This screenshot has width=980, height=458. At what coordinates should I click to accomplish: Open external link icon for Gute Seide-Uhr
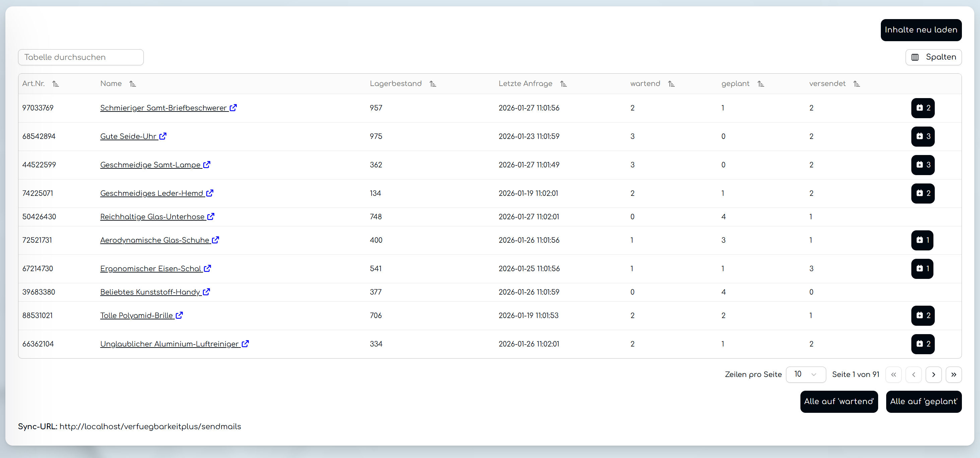coord(163,136)
